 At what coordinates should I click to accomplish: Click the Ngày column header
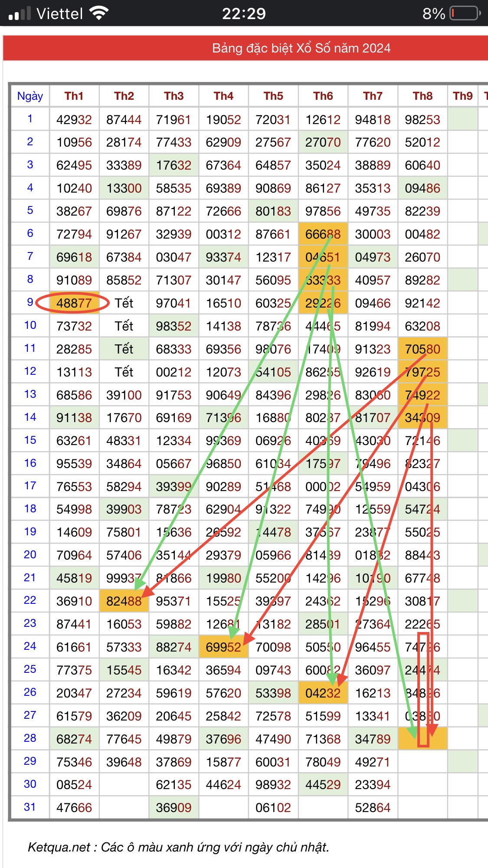tap(30, 96)
